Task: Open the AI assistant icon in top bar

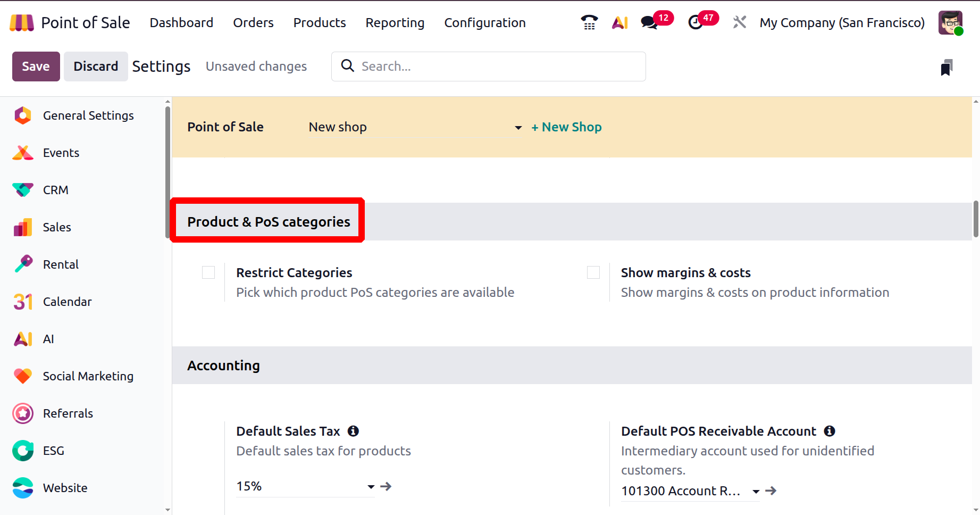Action: [619, 22]
